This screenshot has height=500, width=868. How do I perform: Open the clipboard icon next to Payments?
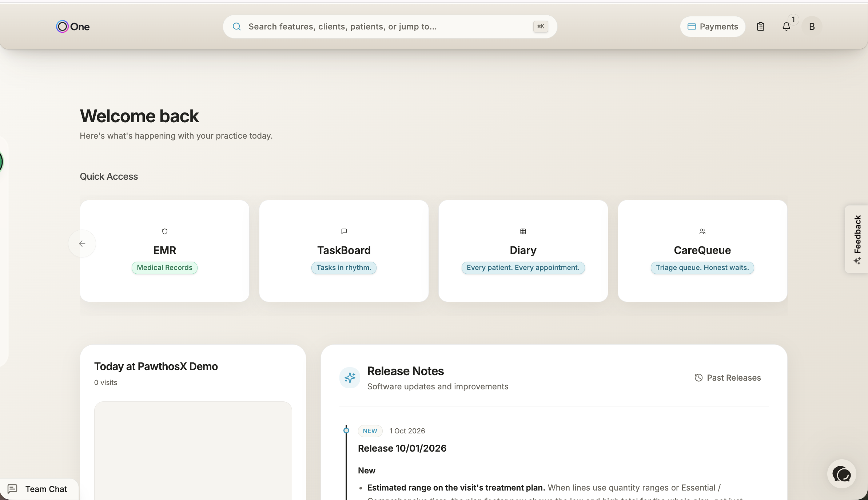[x=760, y=27]
